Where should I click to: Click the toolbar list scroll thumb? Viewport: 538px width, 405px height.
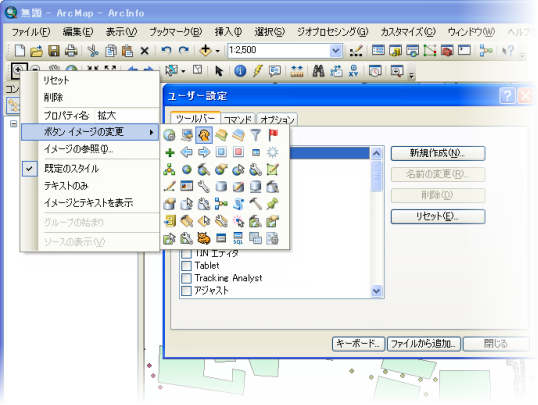tap(376, 176)
